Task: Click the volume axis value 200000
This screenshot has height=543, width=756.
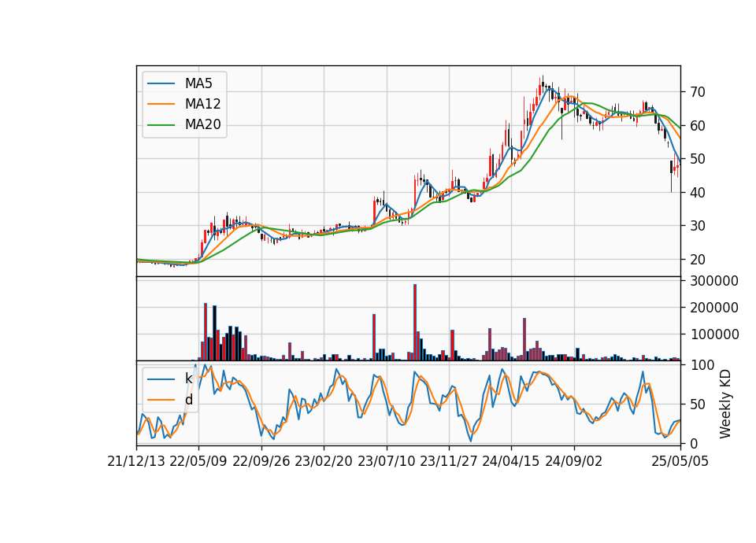Action: coord(714,308)
